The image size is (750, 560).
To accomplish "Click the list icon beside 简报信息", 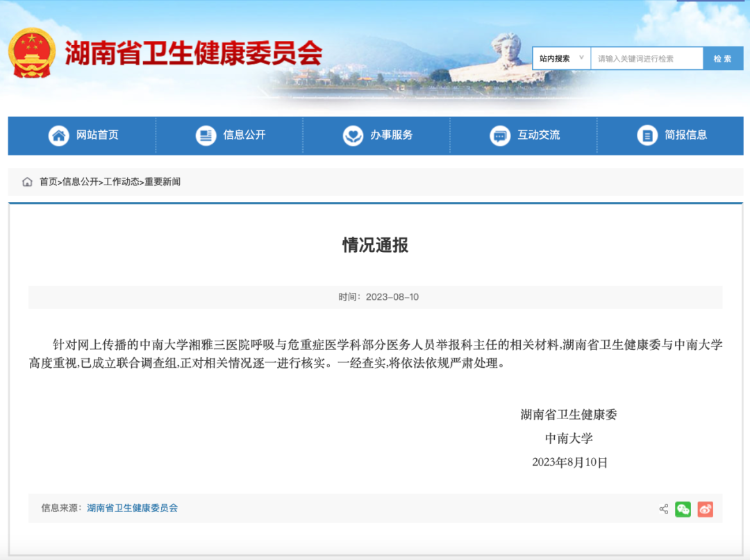I will tap(646, 136).
